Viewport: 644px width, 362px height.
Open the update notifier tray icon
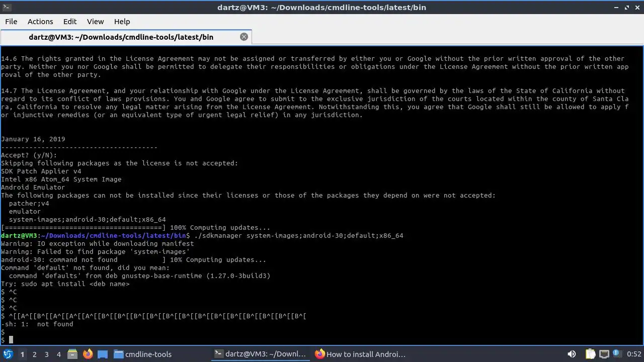618,354
